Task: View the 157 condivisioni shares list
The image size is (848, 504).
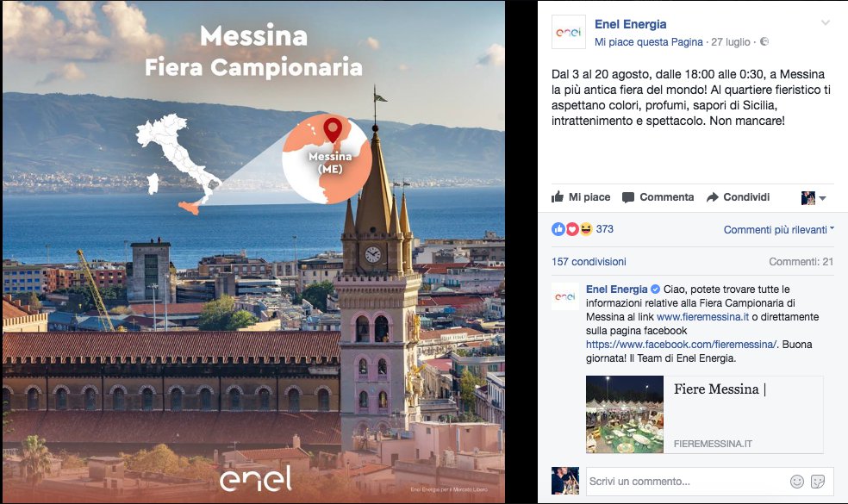Action: 589,262
